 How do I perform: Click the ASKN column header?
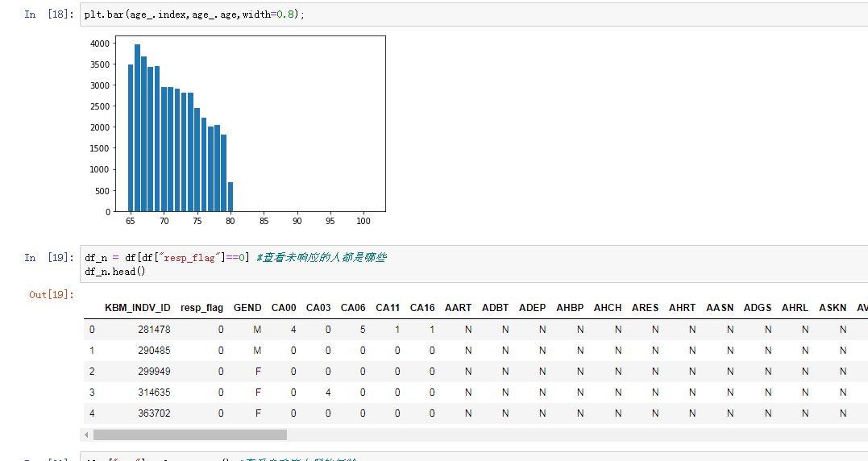[833, 308]
